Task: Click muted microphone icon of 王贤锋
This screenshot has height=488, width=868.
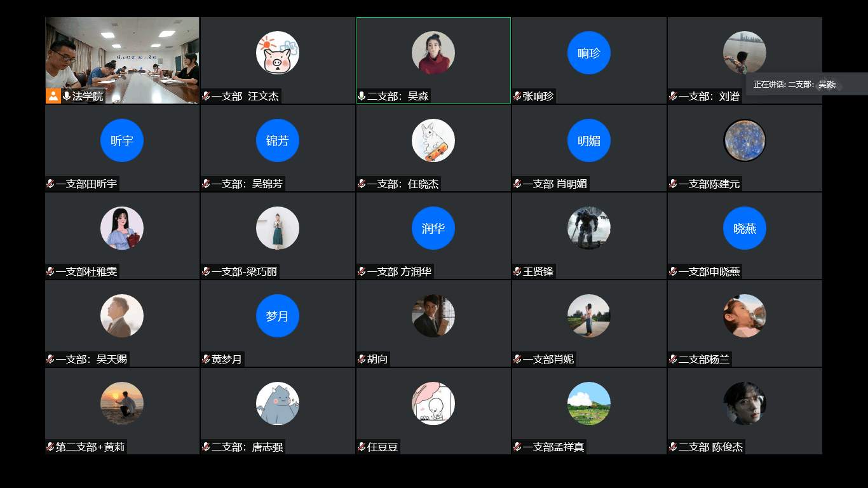Action: click(x=517, y=271)
